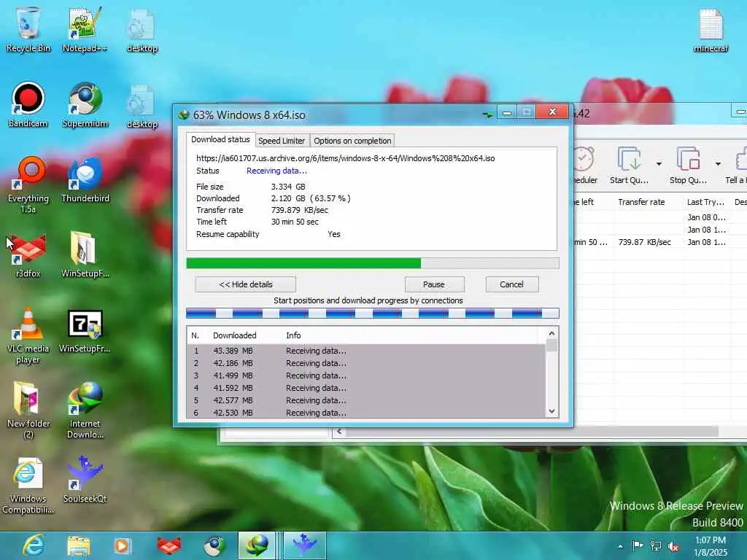Click the Hide details button
Image resolution: width=747 pixels, height=560 pixels.
[246, 284]
